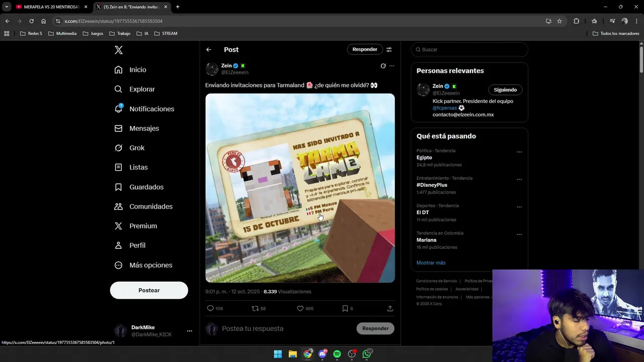Open the Chrome apps grid icon
Viewport: 644px width, 362px height.
click(7, 34)
